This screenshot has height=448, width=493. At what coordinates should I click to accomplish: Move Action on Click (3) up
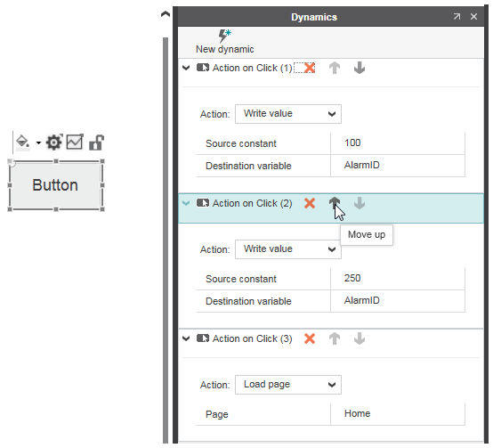(x=335, y=338)
